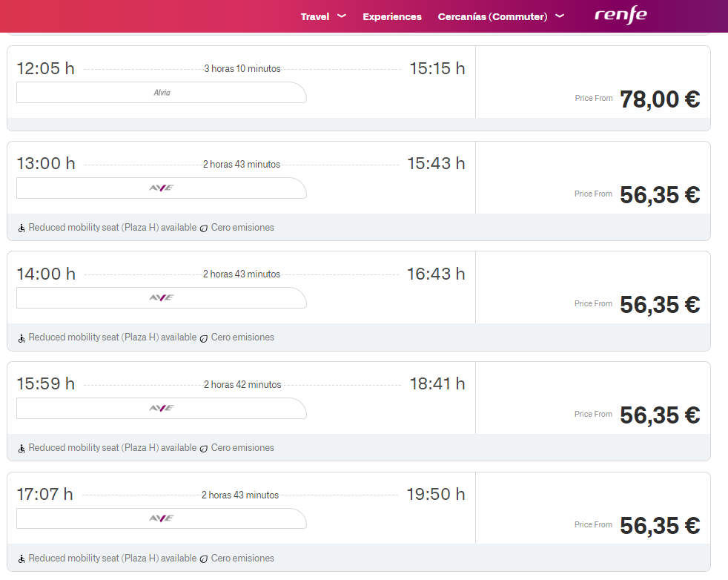Click the '3 horas 10 minutos' duration
This screenshot has width=728, height=580.
click(x=242, y=69)
